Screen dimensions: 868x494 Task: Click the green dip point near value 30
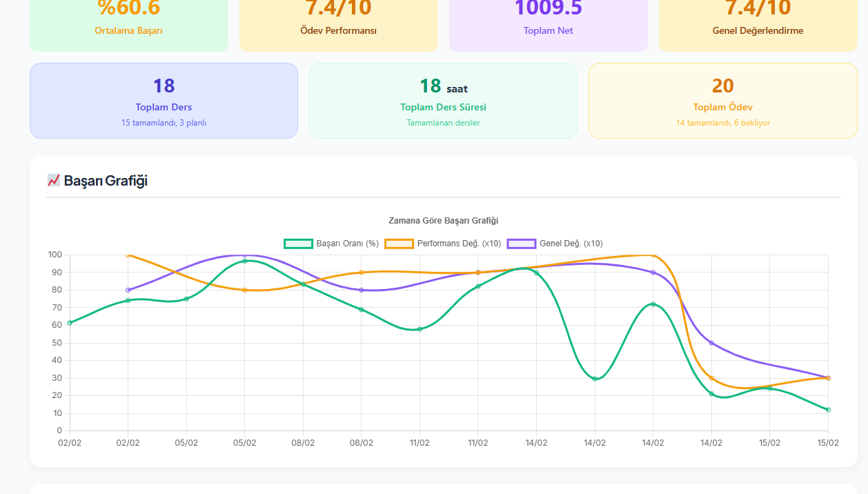point(595,379)
